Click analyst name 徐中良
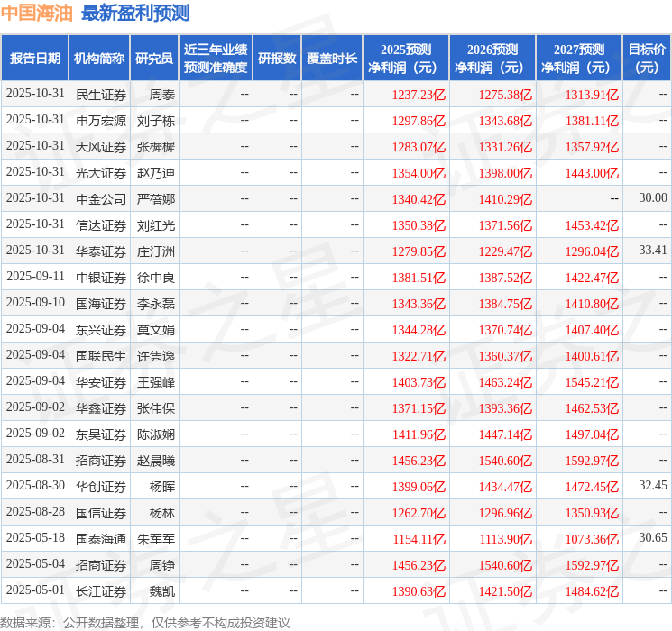This screenshot has height=631, width=672. 156,278
